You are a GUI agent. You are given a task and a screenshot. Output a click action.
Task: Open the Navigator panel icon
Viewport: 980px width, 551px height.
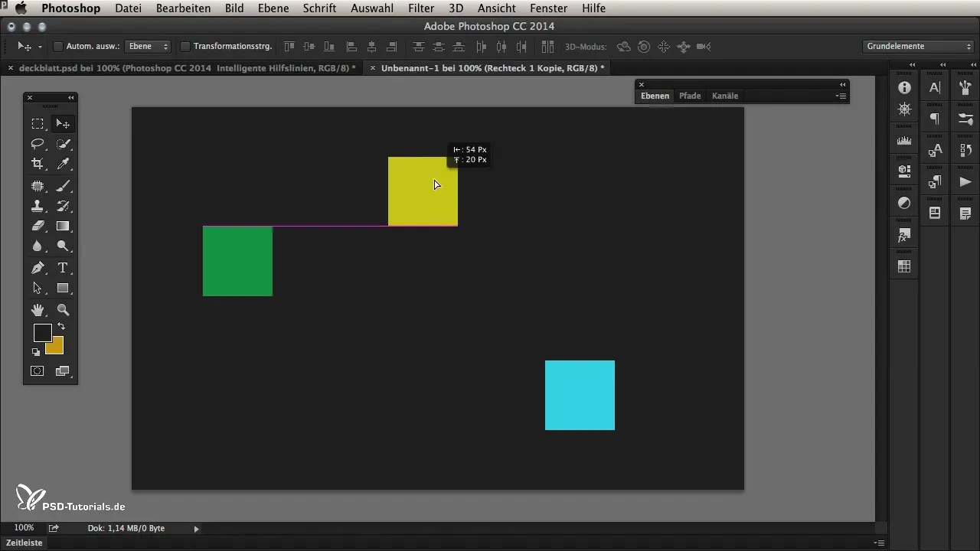(904, 109)
